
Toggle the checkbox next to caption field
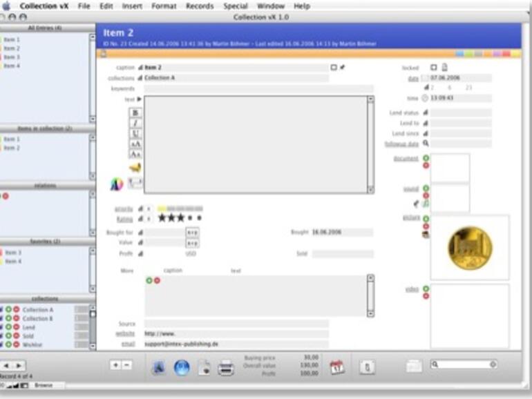coord(334,67)
